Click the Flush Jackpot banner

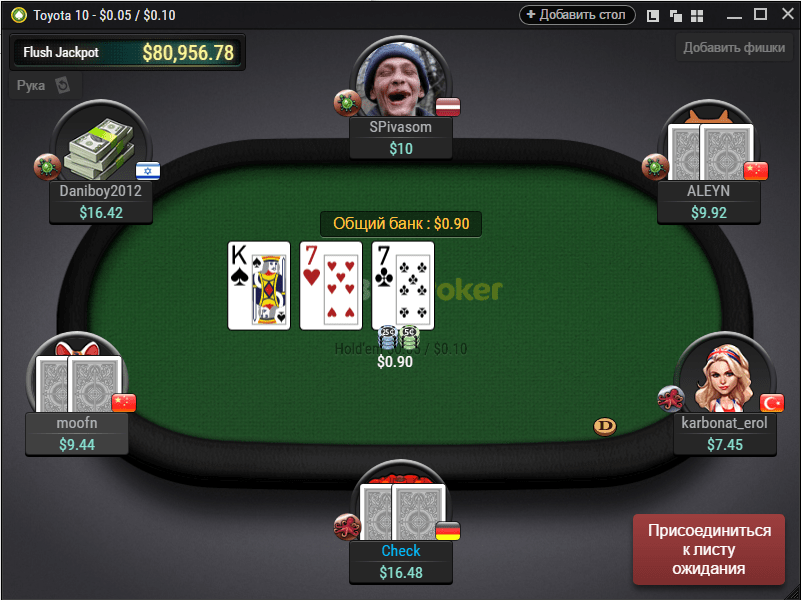(x=128, y=52)
